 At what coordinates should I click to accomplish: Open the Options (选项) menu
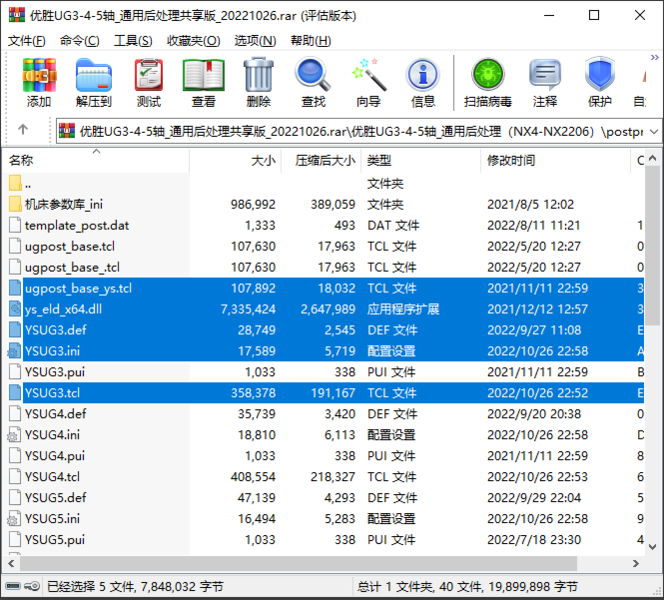point(255,41)
